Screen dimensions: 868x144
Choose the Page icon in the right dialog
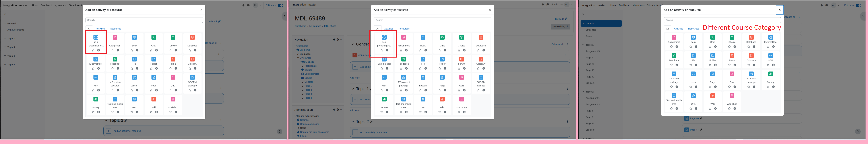(x=713, y=74)
